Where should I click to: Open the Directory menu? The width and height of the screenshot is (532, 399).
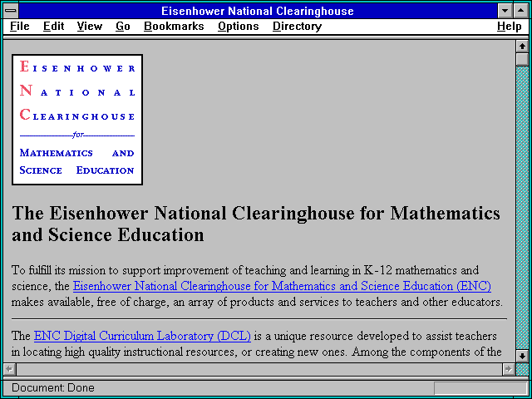[x=298, y=27]
